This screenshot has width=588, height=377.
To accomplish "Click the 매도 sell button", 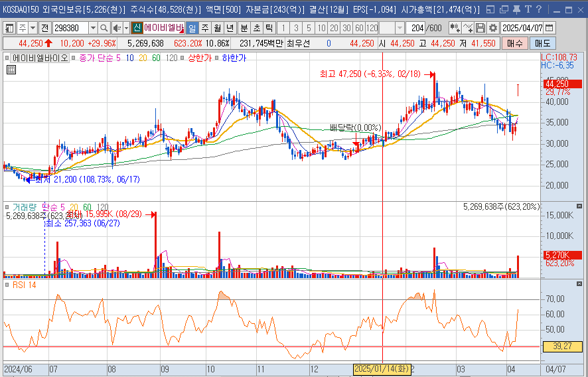I will [x=542, y=43].
